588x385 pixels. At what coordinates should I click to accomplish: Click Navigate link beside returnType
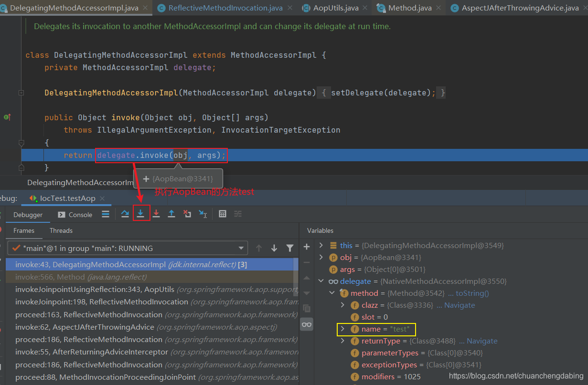482,341
